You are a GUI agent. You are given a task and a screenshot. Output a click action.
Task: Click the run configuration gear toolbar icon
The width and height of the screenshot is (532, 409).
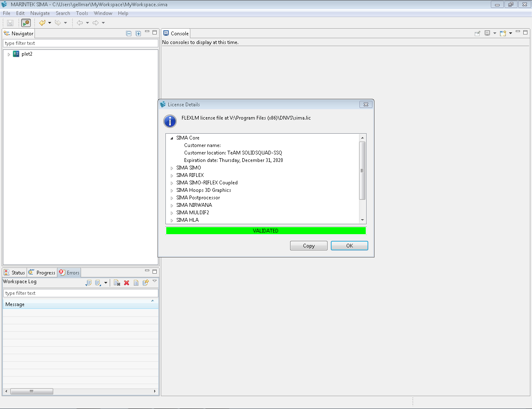tap(26, 23)
